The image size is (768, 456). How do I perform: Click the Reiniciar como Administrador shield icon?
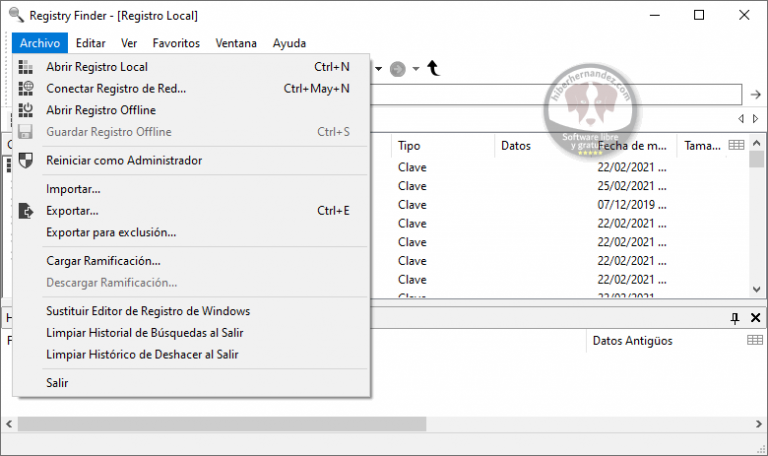27,160
